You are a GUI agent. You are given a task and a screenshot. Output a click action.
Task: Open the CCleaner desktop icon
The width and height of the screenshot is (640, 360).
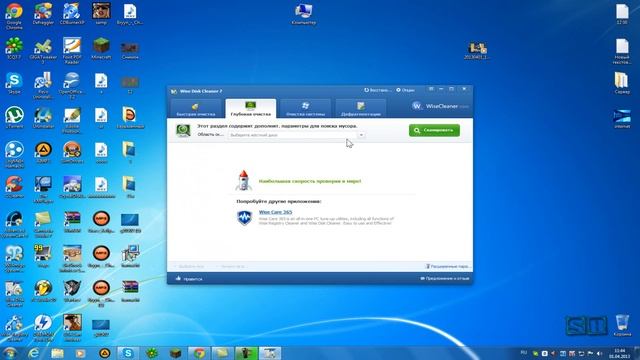(14, 188)
